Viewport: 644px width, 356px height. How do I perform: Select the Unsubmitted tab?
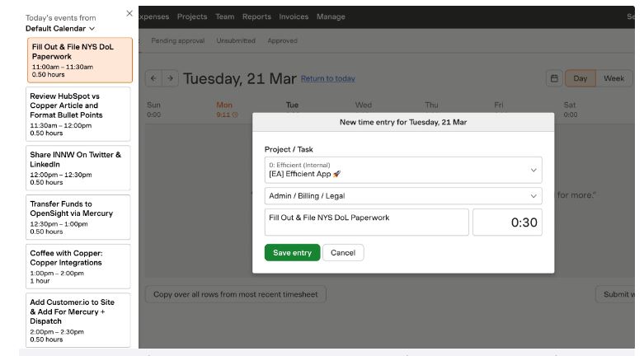coord(236,40)
